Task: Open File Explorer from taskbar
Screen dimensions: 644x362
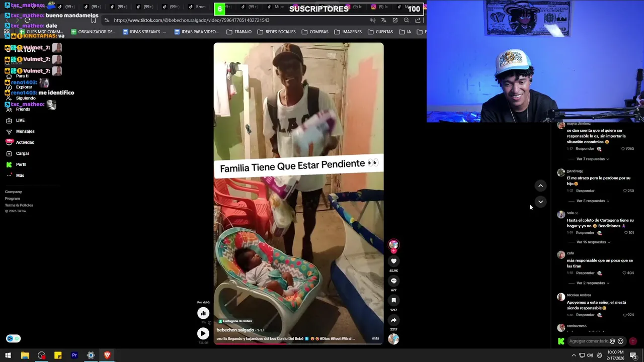Action: [25, 355]
